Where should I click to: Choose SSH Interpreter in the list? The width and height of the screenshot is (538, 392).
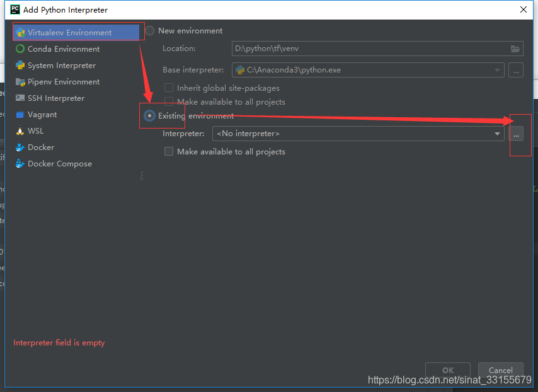click(x=76, y=98)
